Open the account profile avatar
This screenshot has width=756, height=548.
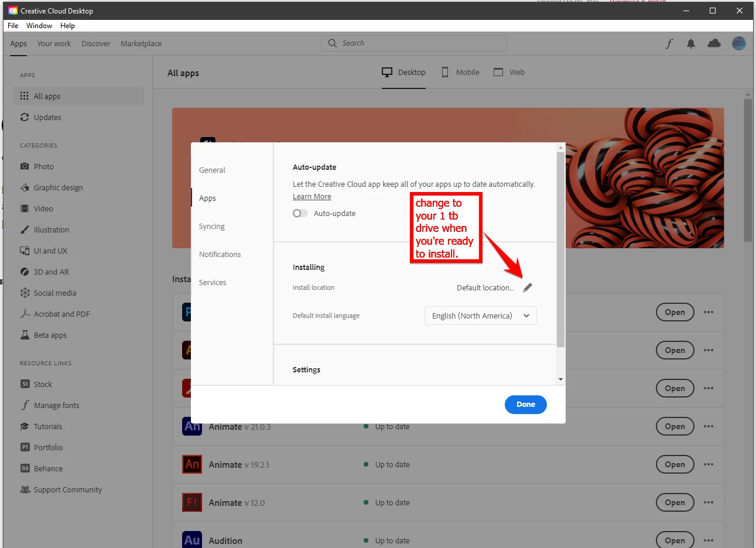point(739,43)
